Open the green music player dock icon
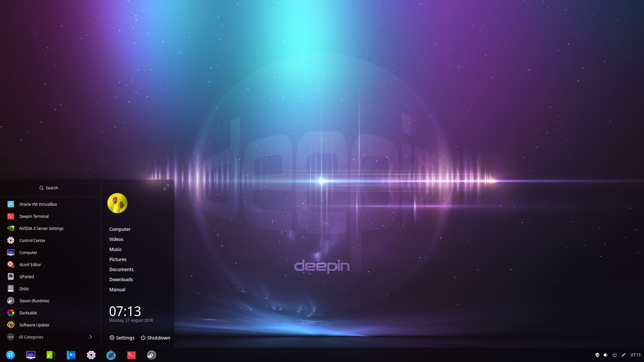This screenshot has height=362, width=644. click(x=51, y=355)
